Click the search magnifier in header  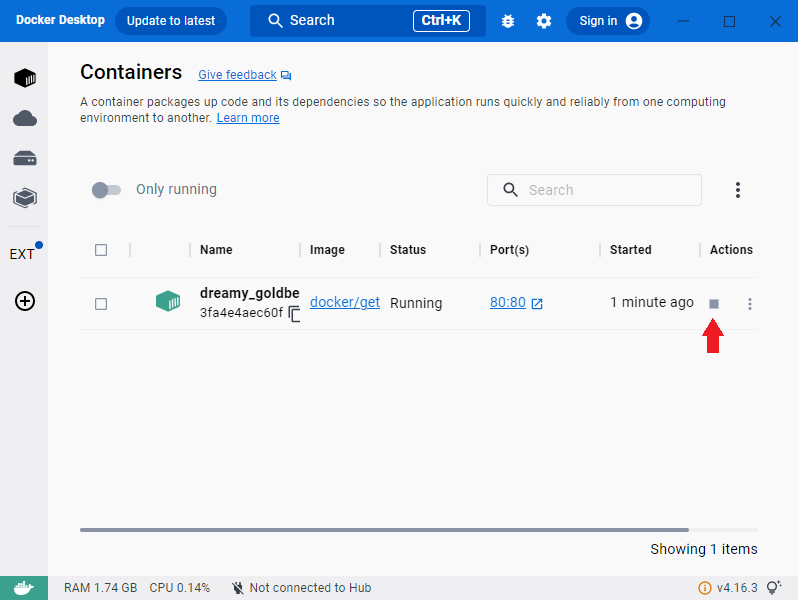pos(275,21)
